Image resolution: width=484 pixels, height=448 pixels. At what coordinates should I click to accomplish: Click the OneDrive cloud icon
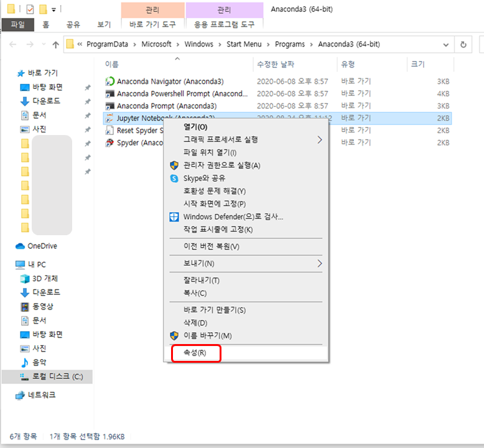pos(20,246)
